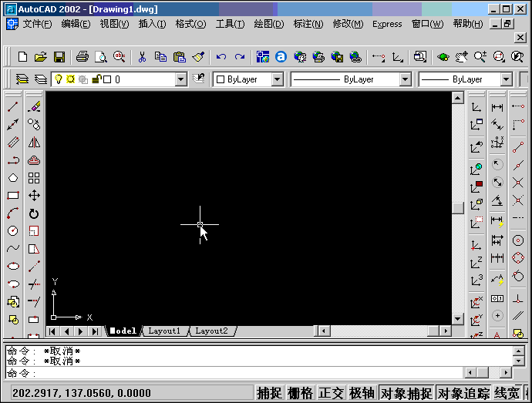The width and height of the screenshot is (532, 403).
Task: Select the Ellipse draw tool
Action: click(x=13, y=266)
